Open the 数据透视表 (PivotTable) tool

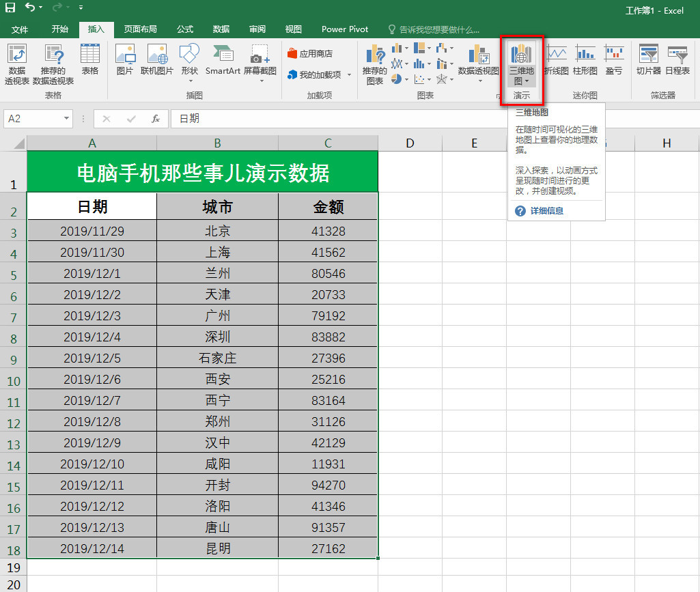pyautogui.click(x=18, y=61)
